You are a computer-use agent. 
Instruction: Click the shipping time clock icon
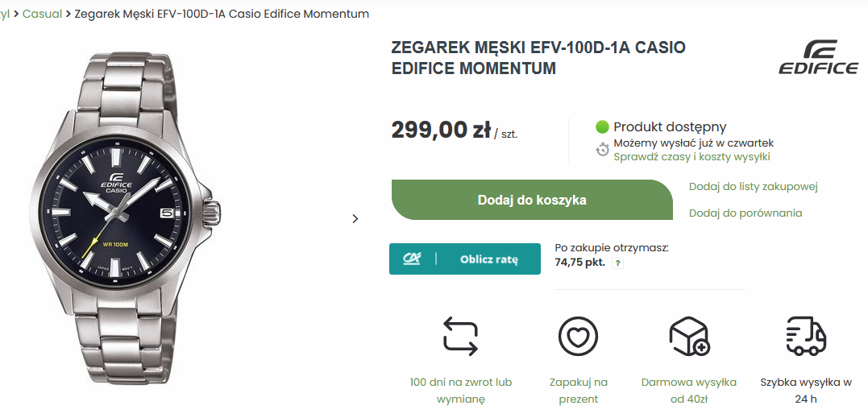click(602, 149)
